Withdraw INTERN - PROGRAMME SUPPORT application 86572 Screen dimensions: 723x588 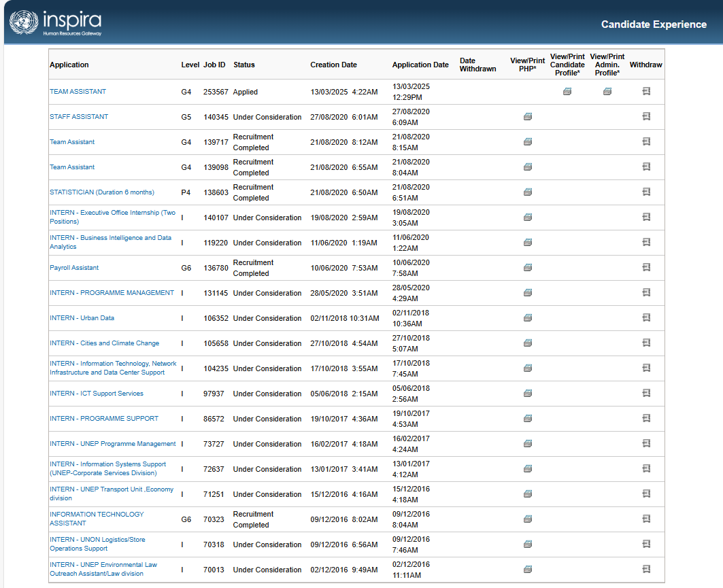(x=646, y=419)
